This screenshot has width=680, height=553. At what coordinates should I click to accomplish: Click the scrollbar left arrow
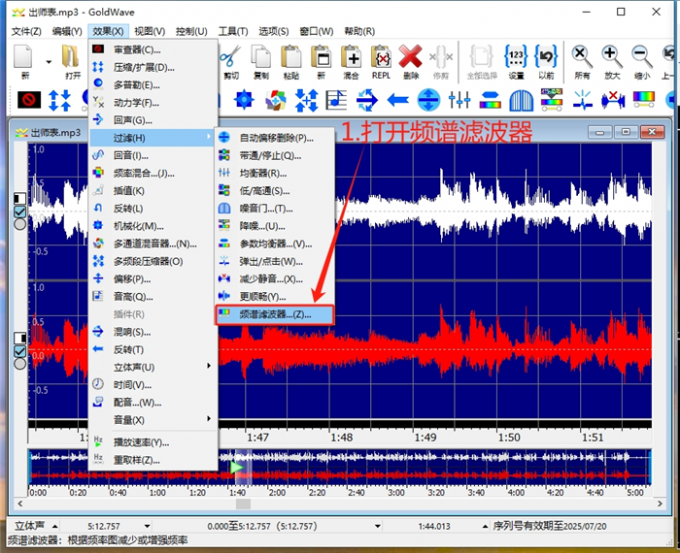20,504
